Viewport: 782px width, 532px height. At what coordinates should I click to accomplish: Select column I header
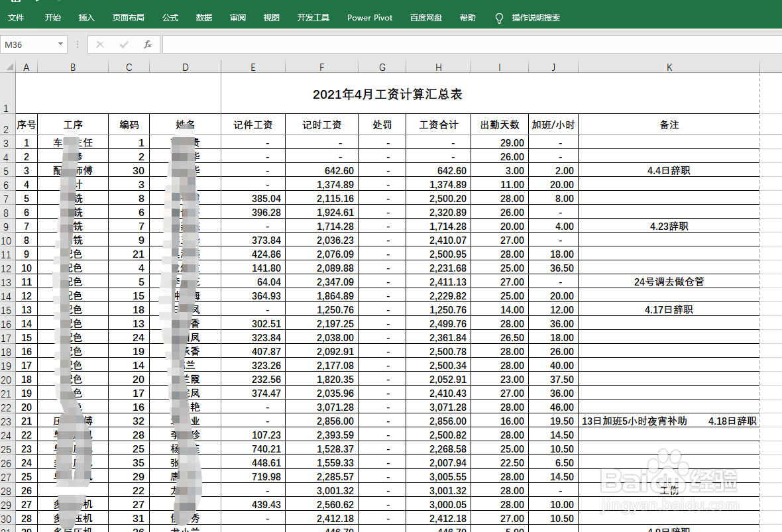coord(499,67)
